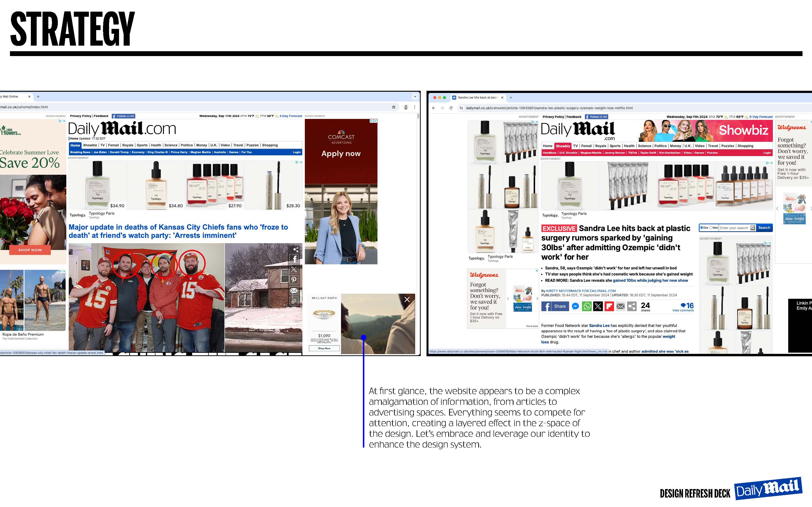Open tab list dropdown chevron
Image resolution: width=812 pixels, height=507 pixels.
click(415, 97)
